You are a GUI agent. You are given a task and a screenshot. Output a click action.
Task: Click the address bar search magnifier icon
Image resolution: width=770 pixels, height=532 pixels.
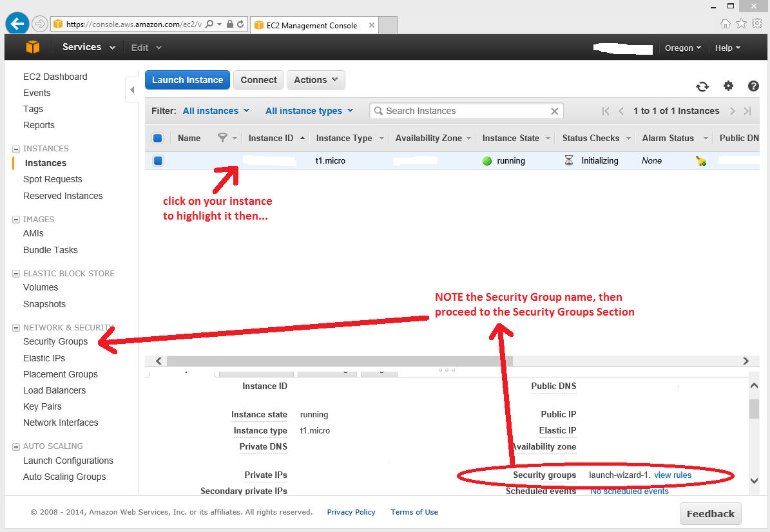coord(209,24)
